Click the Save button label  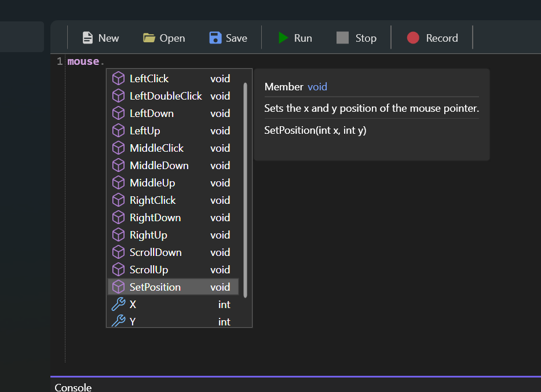pos(236,38)
